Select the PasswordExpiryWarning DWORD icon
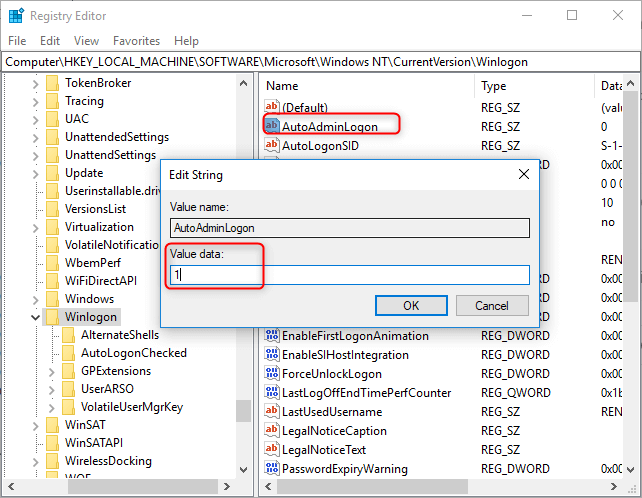642x498 pixels. 272,468
